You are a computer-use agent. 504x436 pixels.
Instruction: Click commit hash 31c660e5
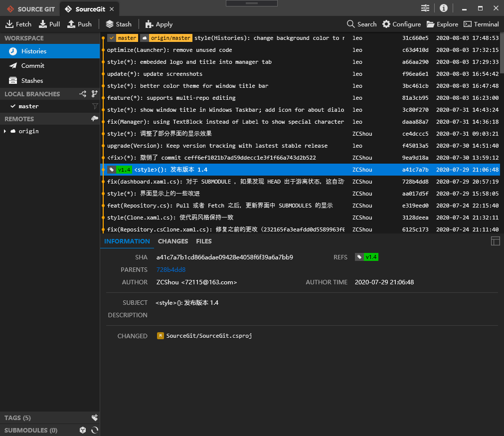pyautogui.click(x=415, y=38)
